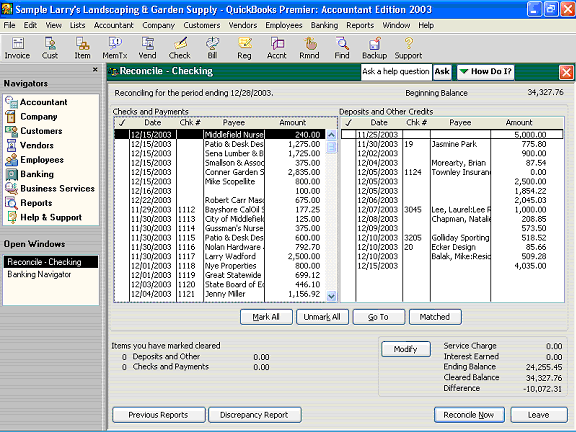Mark the Morearty, Brian 87.54 deposit cleared
The width and height of the screenshot is (576, 432).
(348, 163)
